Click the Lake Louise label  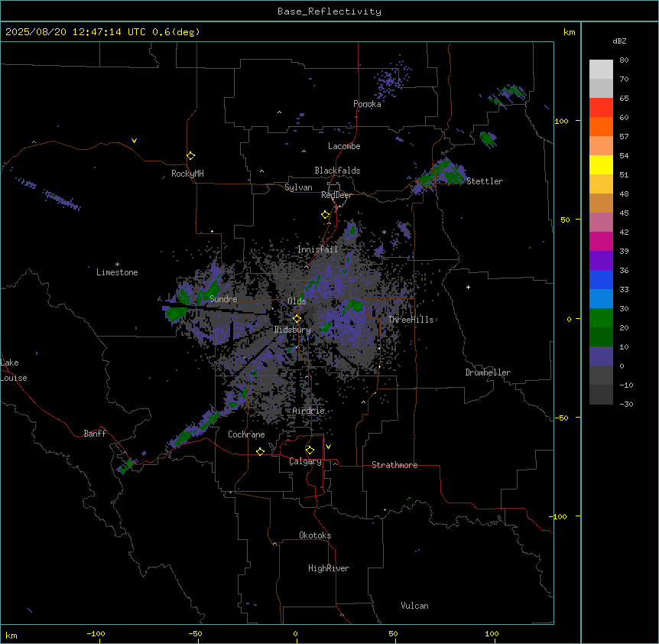coord(14,370)
